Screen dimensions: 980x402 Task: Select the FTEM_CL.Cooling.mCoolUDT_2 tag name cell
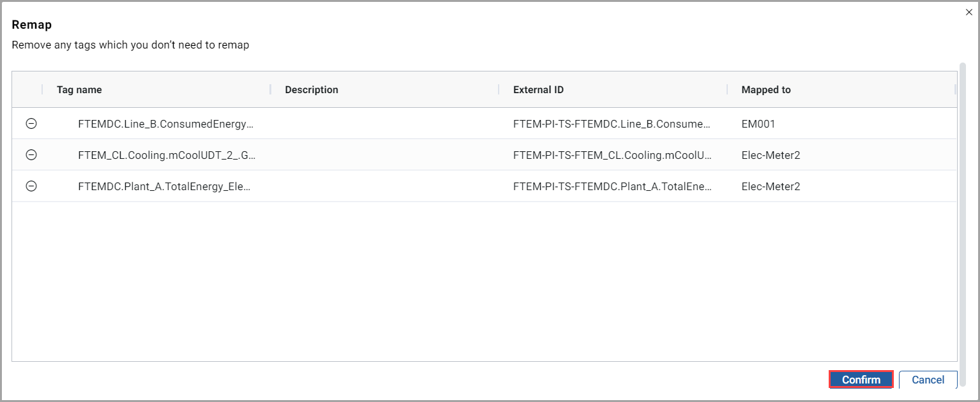[x=167, y=155]
